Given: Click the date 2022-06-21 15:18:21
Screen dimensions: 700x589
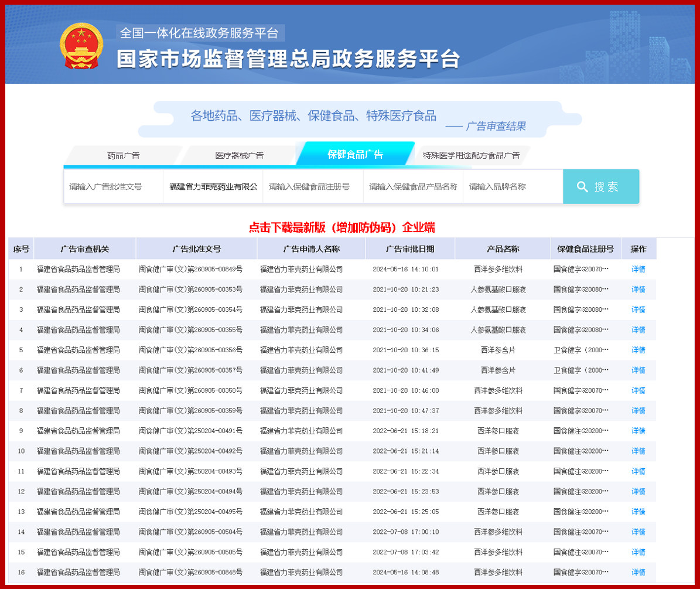Looking at the screenshot, I should pyautogui.click(x=406, y=431).
